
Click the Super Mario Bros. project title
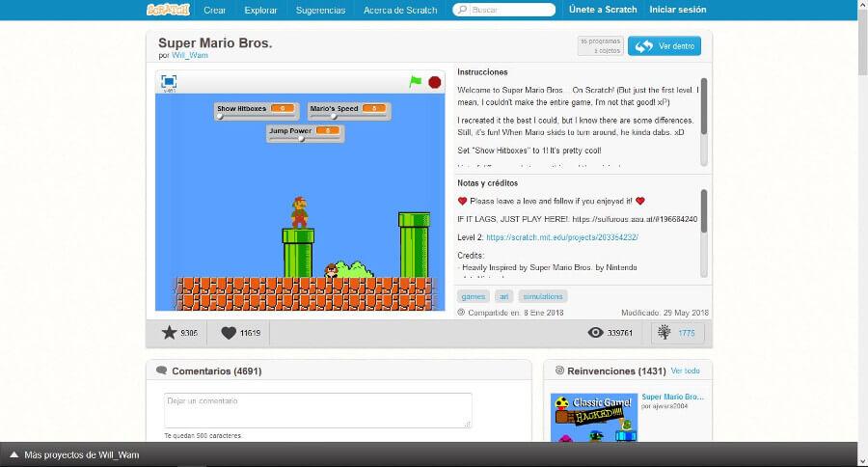215,42
